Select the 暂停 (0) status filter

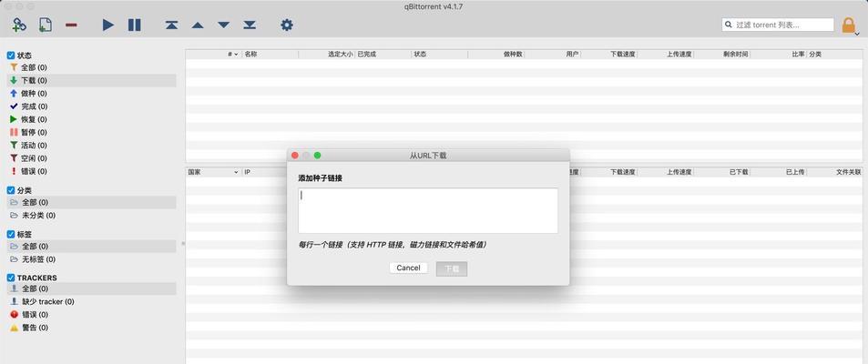coord(91,132)
